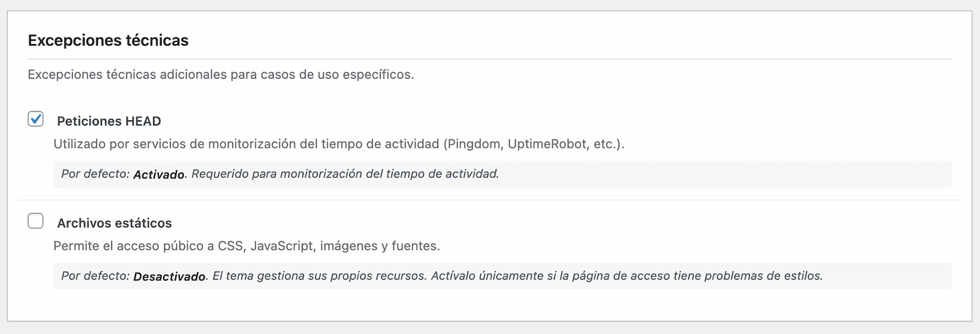This screenshot has width=980, height=334.
Task: Click 'Por defecto:' before Activado
Action: point(95,174)
